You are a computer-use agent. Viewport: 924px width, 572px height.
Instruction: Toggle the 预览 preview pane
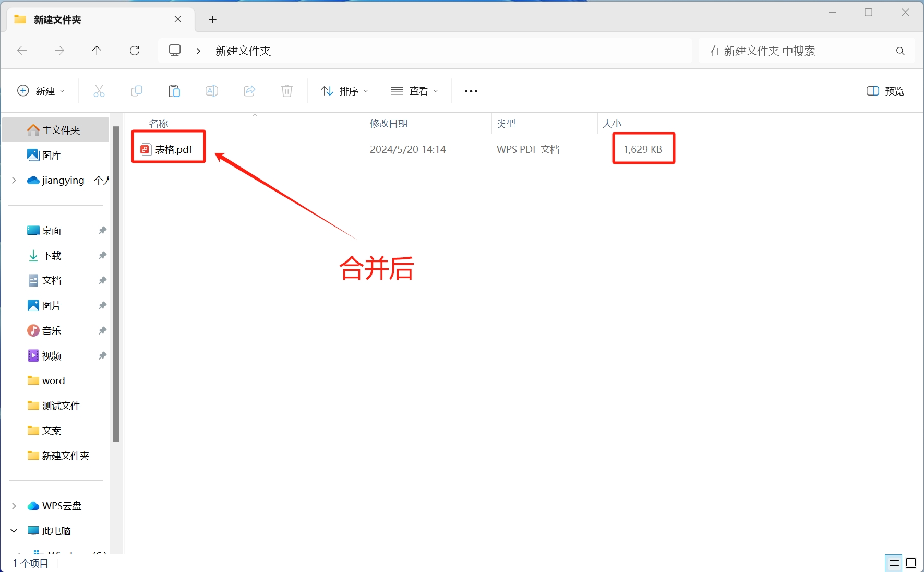click(884, 91)
